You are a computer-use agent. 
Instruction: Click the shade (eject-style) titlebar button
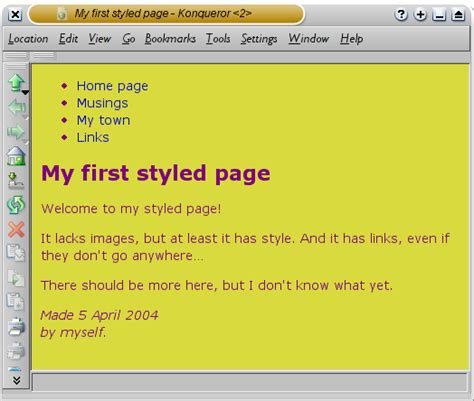[458, 15]
